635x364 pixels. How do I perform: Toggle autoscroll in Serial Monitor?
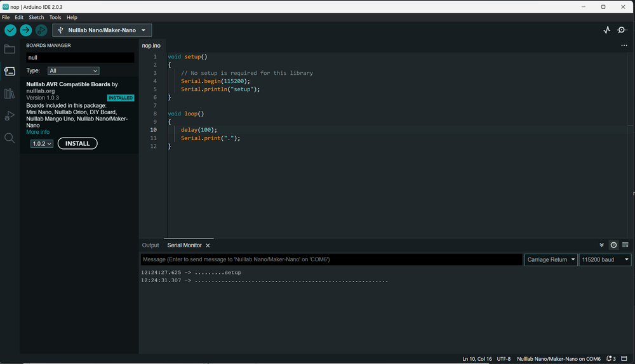point(601,245)
